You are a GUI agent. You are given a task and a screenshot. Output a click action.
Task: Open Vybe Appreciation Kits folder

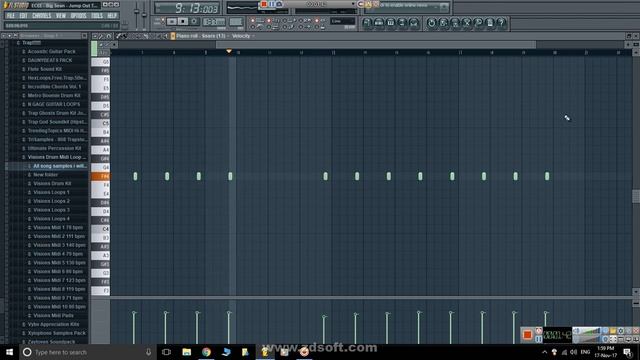pos(53,324)
